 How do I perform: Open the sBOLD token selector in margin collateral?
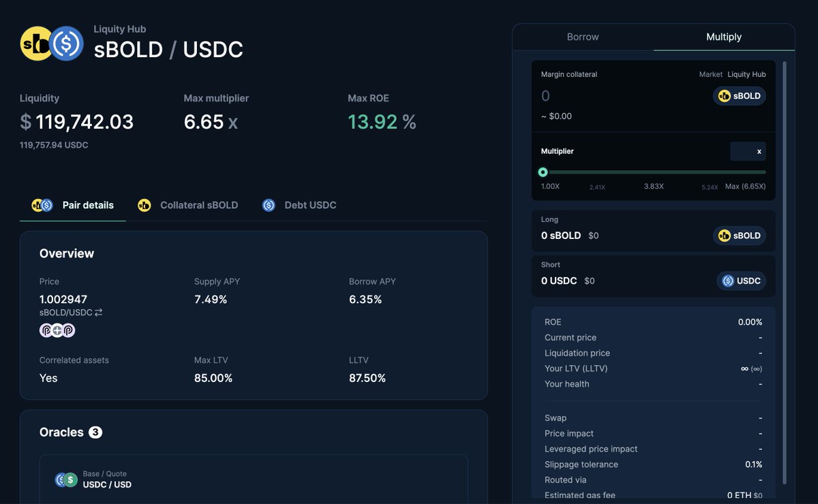740,95
